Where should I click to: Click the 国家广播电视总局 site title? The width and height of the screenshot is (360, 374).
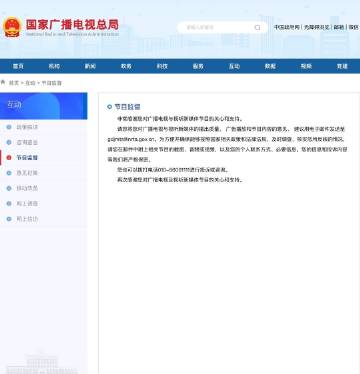pos(72,24)
